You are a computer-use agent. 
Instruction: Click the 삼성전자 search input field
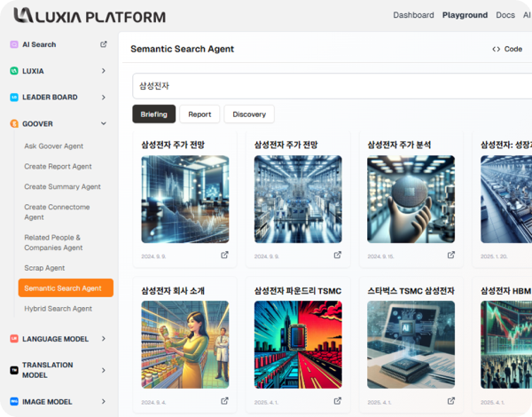click(x=332, y=86)
